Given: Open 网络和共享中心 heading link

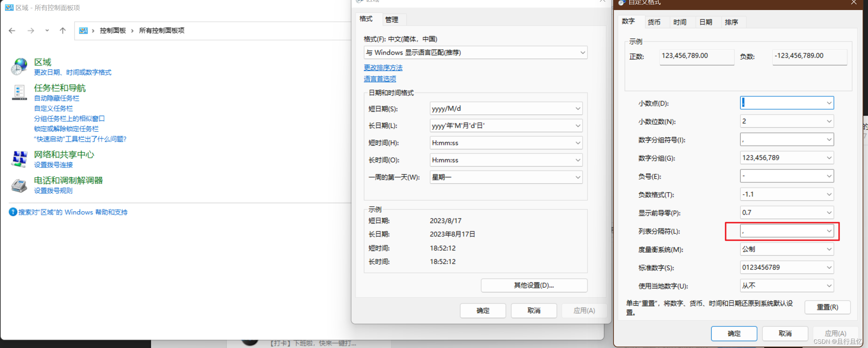Looking at the screenshot, I should pos(64,154).
